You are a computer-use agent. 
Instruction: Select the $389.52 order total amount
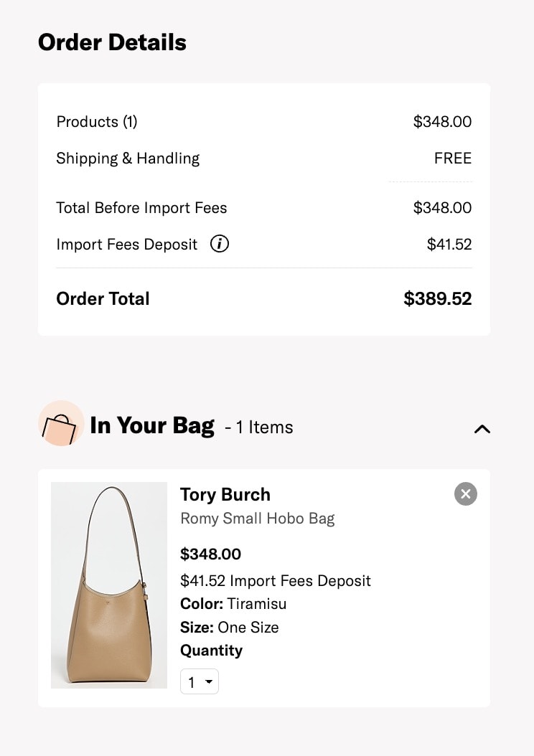[x=438, y=298]
